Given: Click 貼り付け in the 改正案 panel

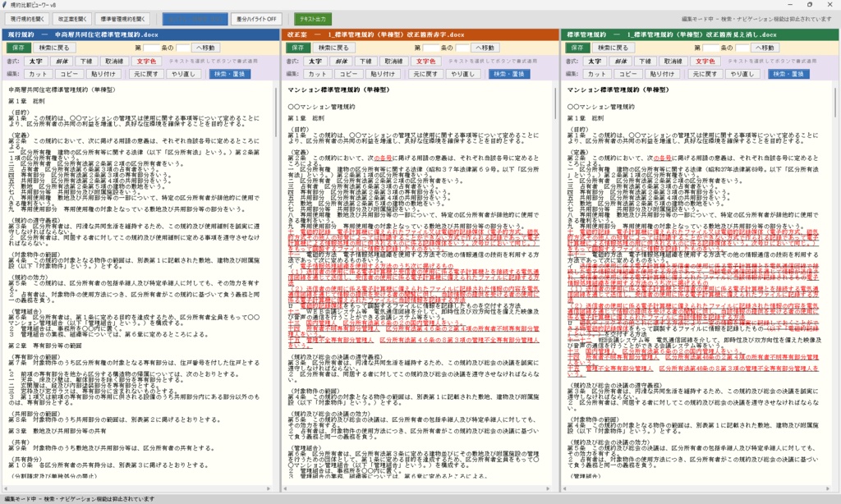Looking at the screenshot, I should point(383,74).
